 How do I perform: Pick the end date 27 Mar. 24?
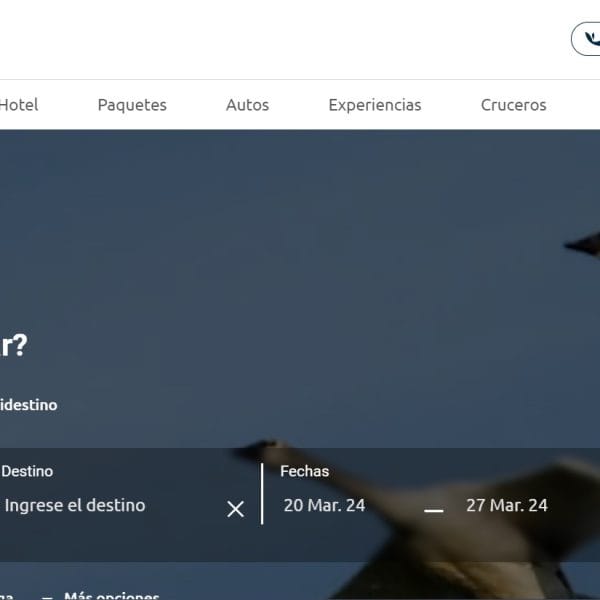[507, 505]
